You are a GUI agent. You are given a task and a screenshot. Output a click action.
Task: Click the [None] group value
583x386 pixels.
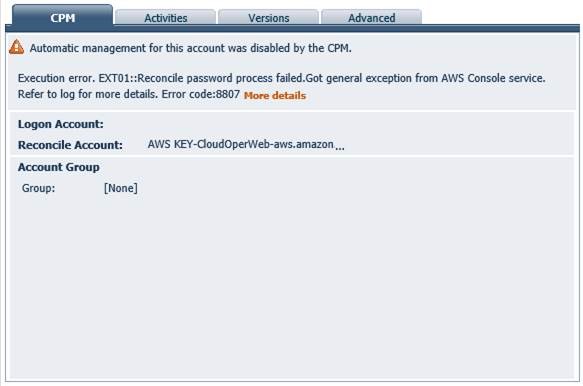click(120, 188)
